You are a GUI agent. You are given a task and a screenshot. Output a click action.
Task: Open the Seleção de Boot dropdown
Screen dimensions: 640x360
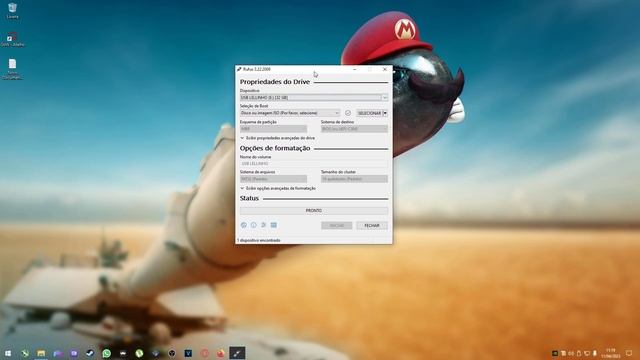(290, 113)
